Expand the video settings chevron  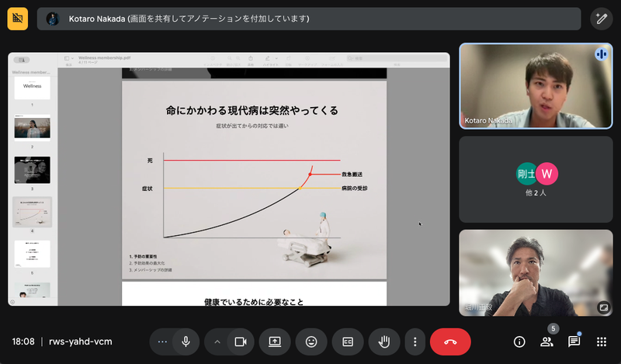[217, 341]
